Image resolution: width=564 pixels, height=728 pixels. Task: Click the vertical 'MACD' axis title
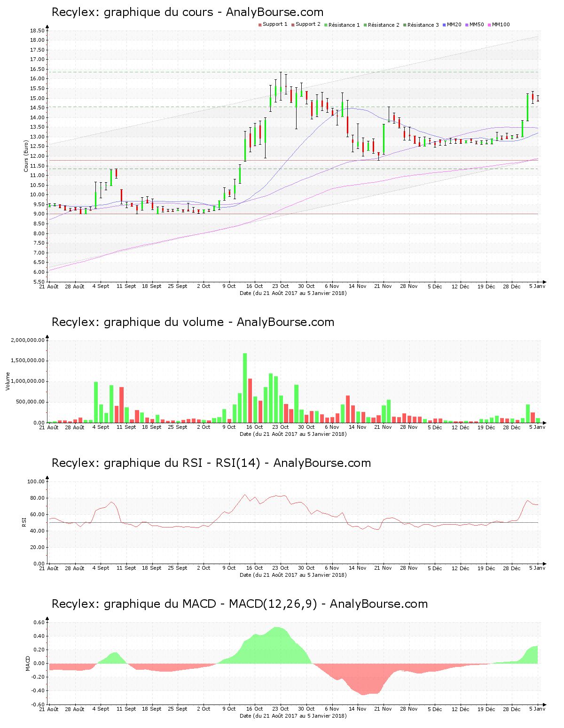tap(28, 663)
